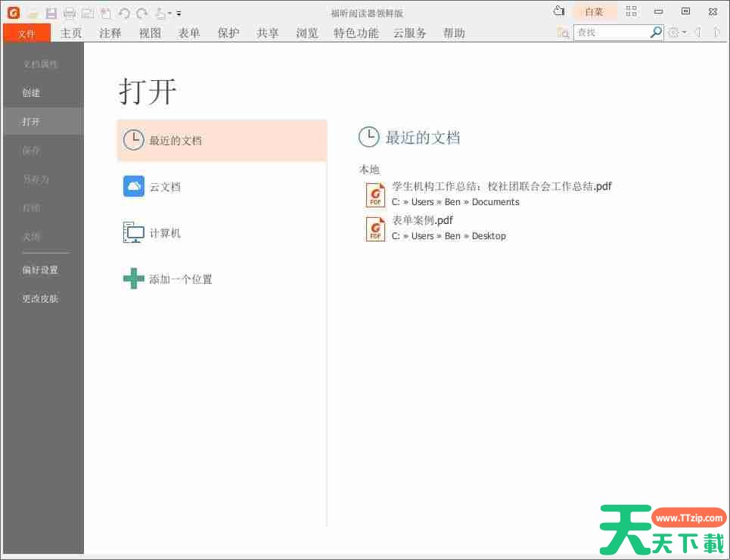Screen dimensions: 730x560
Task: Select 创建 in the file menu sidebar
Action: 31,93
